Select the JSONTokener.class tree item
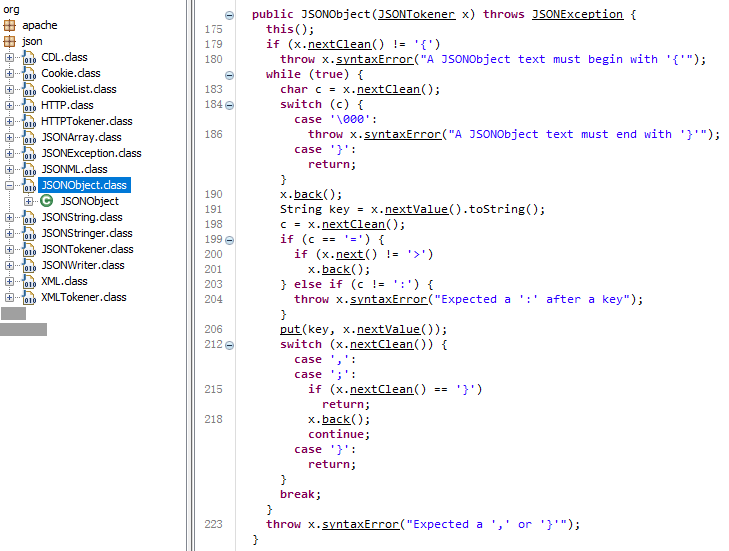Viewport: 729px width, 551px height. (x=87, y=249)
